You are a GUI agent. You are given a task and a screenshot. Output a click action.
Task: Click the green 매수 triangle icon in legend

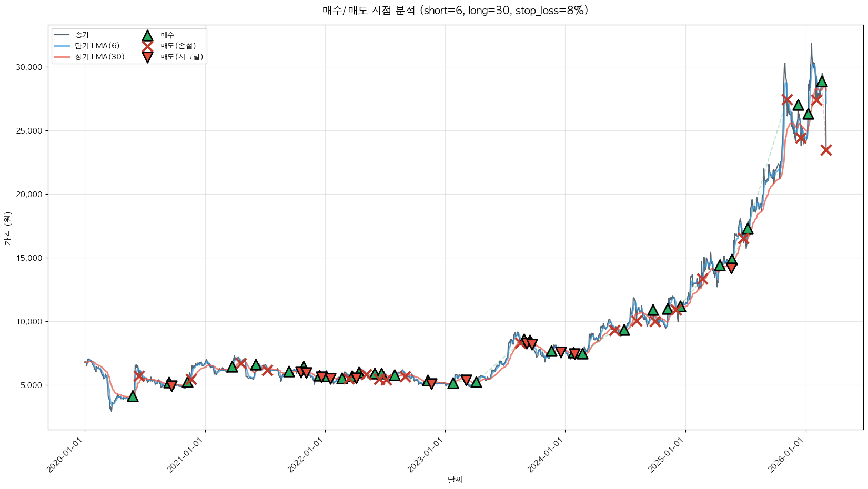[147, 35]
